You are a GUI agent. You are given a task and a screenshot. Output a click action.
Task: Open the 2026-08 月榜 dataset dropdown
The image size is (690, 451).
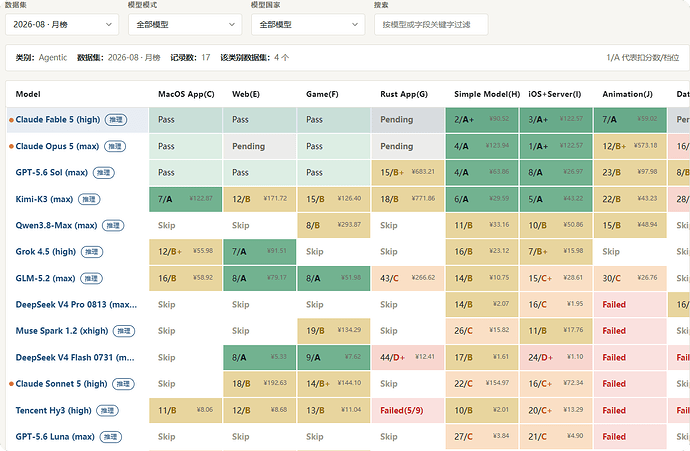62,25
